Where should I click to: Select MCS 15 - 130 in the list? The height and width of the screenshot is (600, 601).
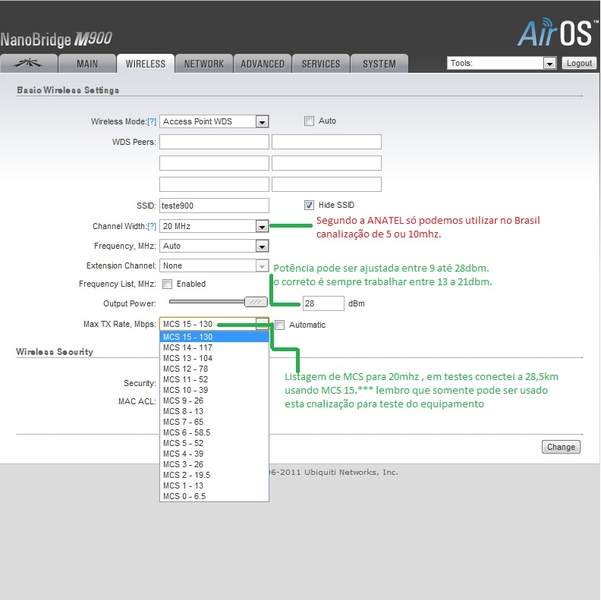point(214,337)
